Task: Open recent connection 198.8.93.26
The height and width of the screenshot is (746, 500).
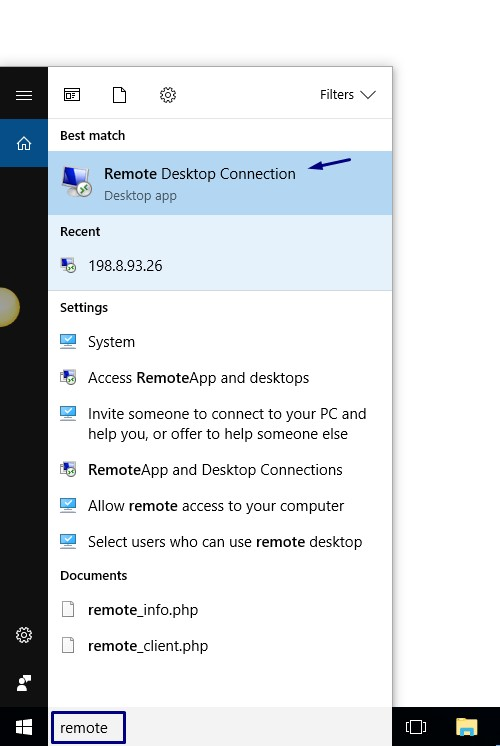Action: (220, 265)
